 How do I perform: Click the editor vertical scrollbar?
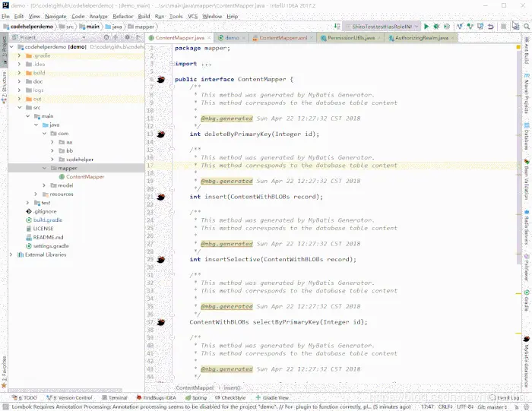pyautogui.click(x=519, y=156)
